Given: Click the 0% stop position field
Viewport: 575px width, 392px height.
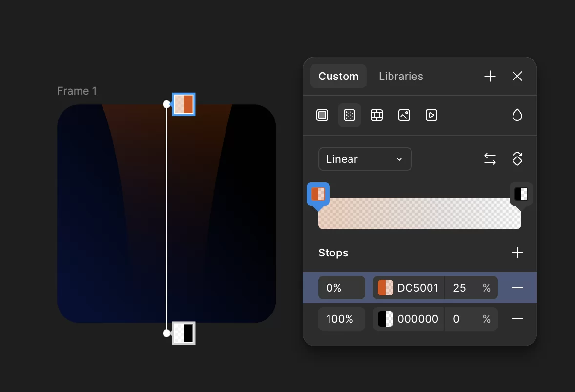Looking at the screenshot, I should [341, 288].
